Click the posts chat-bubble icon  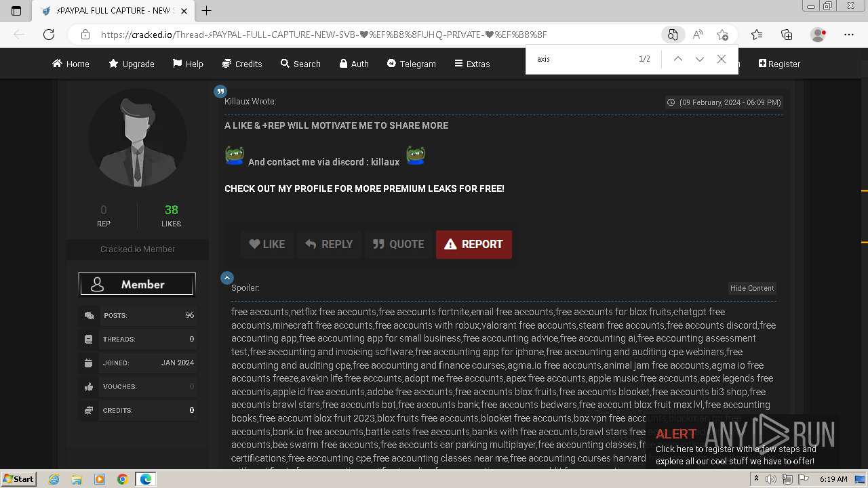pos(89,316)
